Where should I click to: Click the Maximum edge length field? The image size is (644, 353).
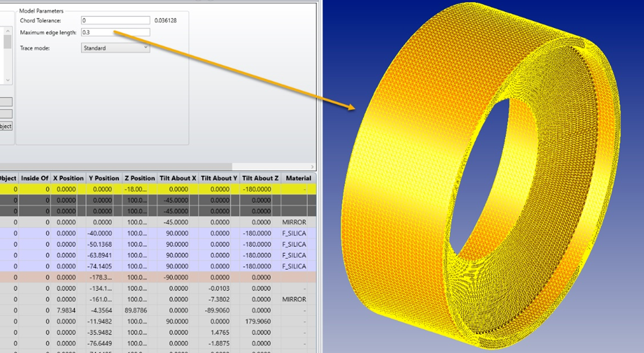click(115, 32)
